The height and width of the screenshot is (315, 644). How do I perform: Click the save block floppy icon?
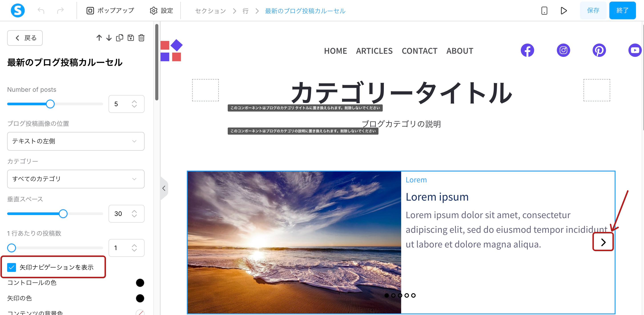click(131, 38)
